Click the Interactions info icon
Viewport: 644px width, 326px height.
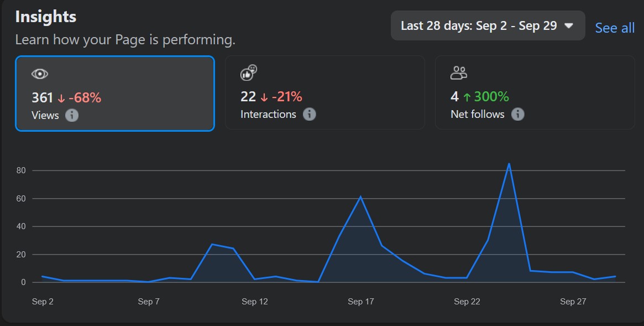tap(309, 114)
